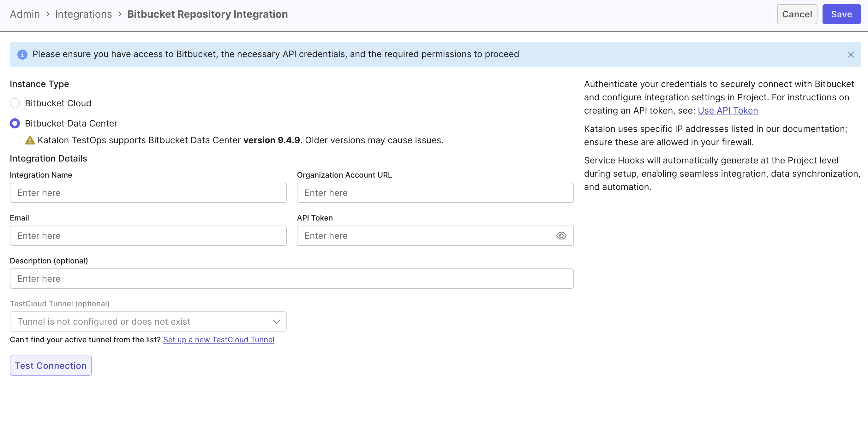
Task: Focus the Email input field
Action: [x=148, y=236]
